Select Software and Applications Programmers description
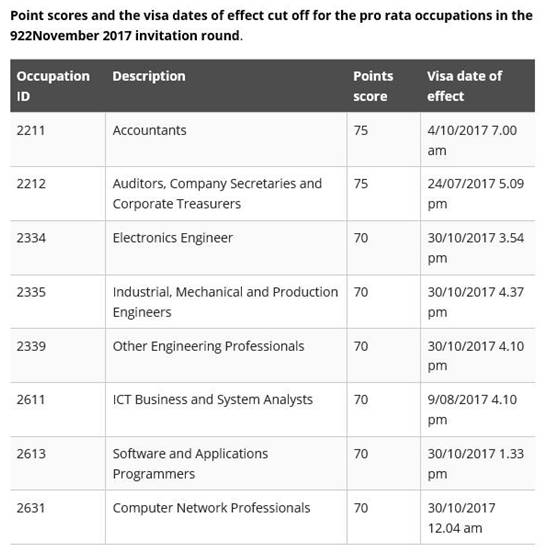 (190, 464)
